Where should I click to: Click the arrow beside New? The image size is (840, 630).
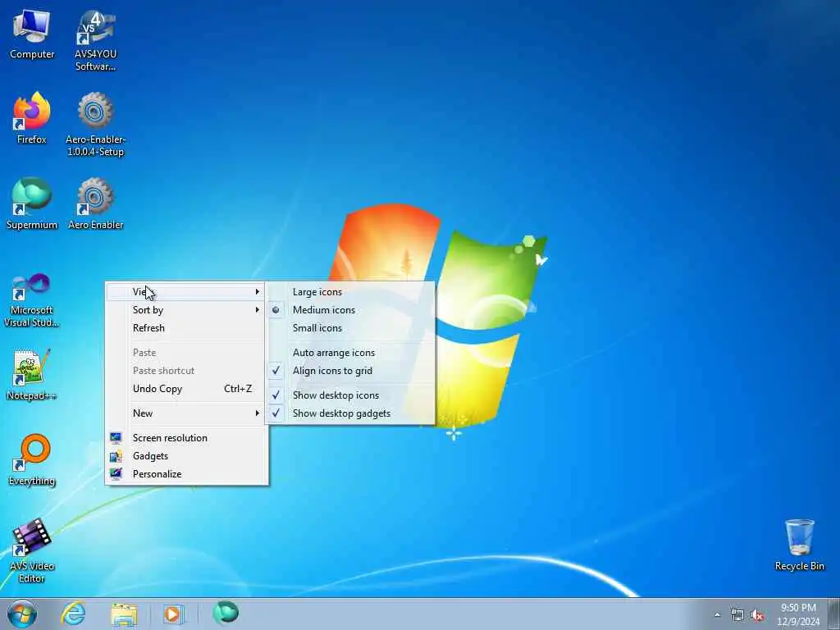pos(257,413)
